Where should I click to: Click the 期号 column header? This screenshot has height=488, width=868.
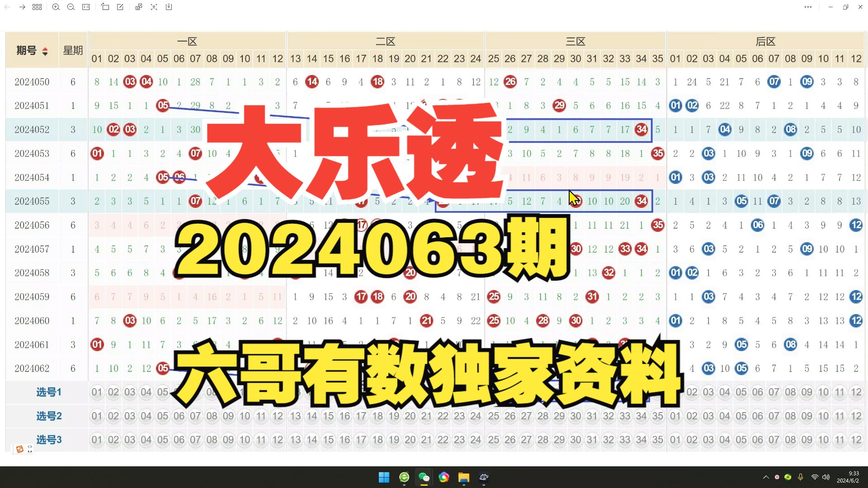pos(32,50)
